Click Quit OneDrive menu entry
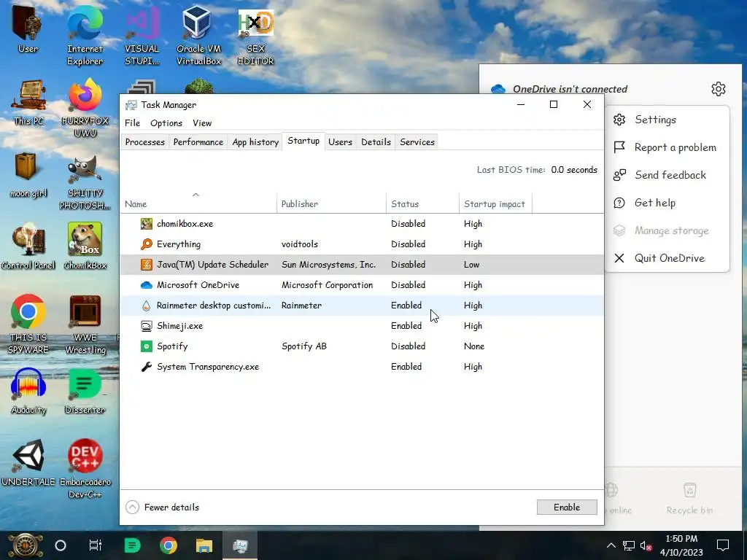747x560 pixels. tap(667, 258)
